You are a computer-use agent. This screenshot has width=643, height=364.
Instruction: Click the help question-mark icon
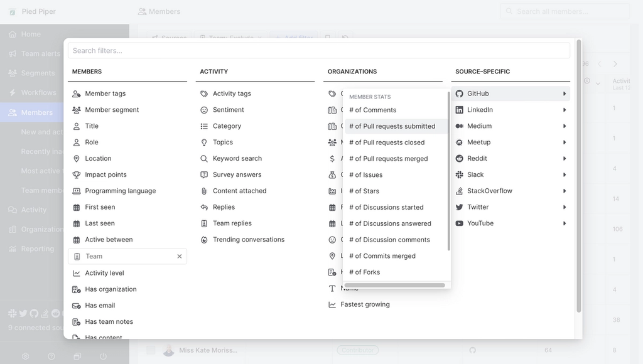[x=51, y=356]
